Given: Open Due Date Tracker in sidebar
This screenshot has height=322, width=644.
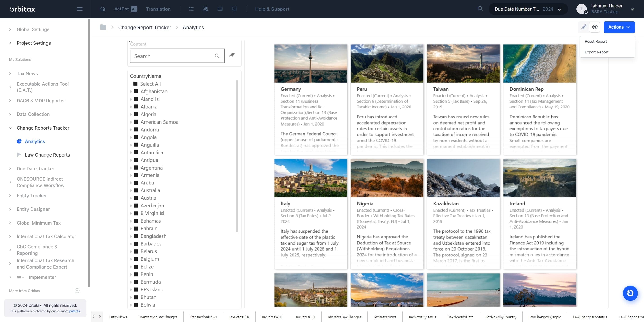Looking at the screenshot, I should tap(35, 168).
